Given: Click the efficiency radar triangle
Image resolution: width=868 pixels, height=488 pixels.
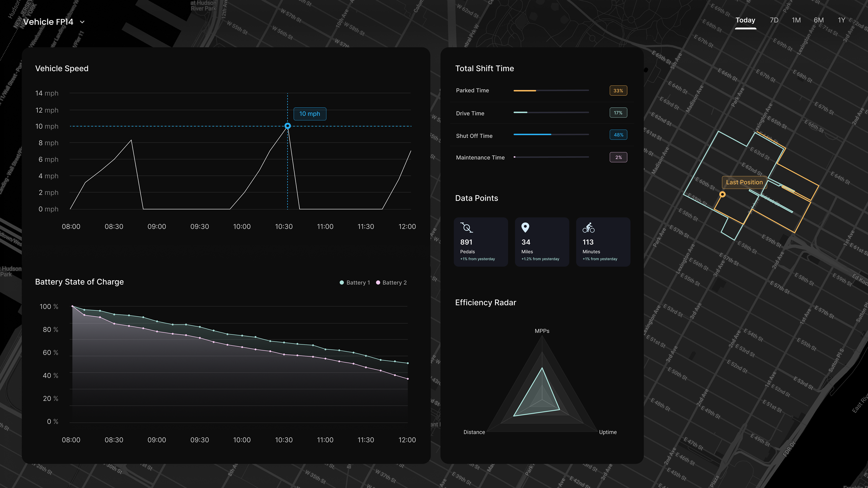Looking at the screenshot, I should coord(539,397).
